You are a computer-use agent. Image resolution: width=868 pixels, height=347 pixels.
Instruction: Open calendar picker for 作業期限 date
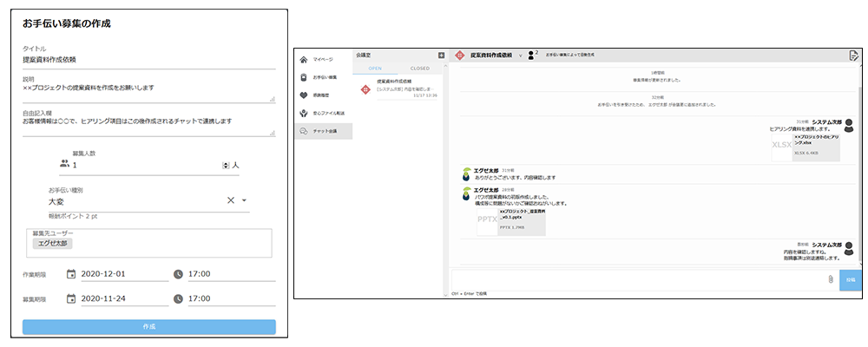tap(72, 274)
